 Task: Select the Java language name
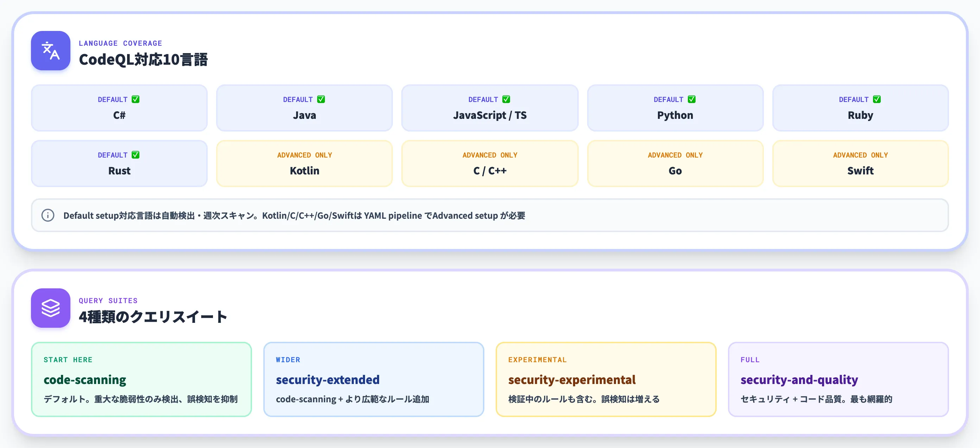point(304,115)
